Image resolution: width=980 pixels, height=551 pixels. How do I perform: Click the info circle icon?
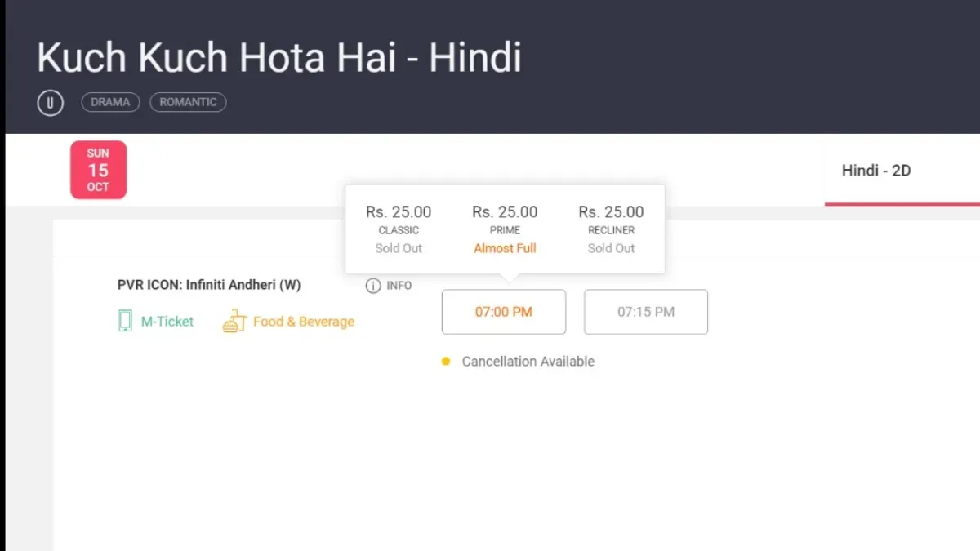373,286
